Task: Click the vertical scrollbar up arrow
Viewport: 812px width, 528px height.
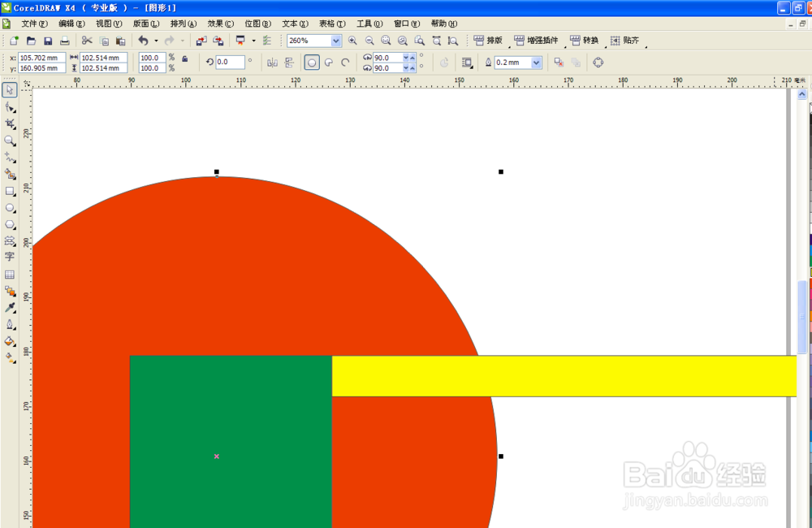Action: coord(801,94)
